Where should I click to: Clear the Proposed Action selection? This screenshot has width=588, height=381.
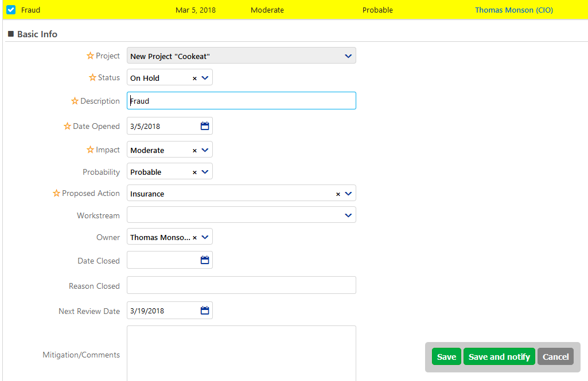(x=338, y=194)
